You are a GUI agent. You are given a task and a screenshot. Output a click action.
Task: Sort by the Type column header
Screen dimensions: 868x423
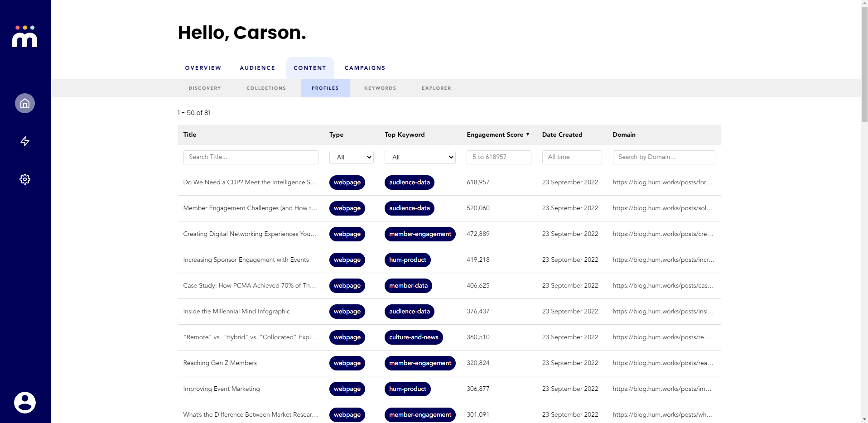point(336,135)
